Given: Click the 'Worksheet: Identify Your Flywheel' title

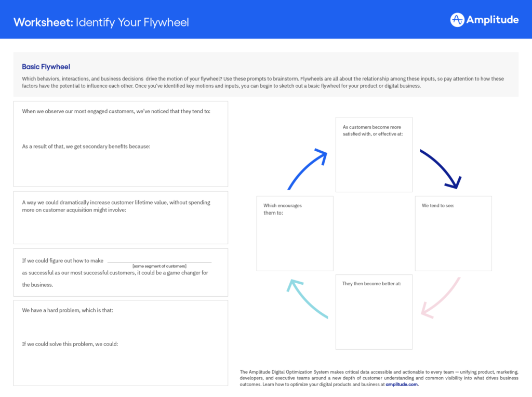Looking at the screenshot, I should (101, 22).
